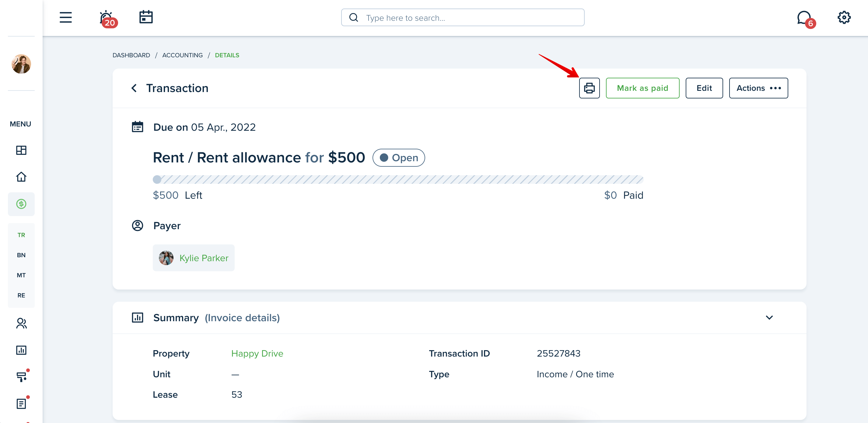Open the alarm notifications icon
Image resolution: width=868 pixels, height=423 pixels.
pyautogui.click(x=107, y=18)
